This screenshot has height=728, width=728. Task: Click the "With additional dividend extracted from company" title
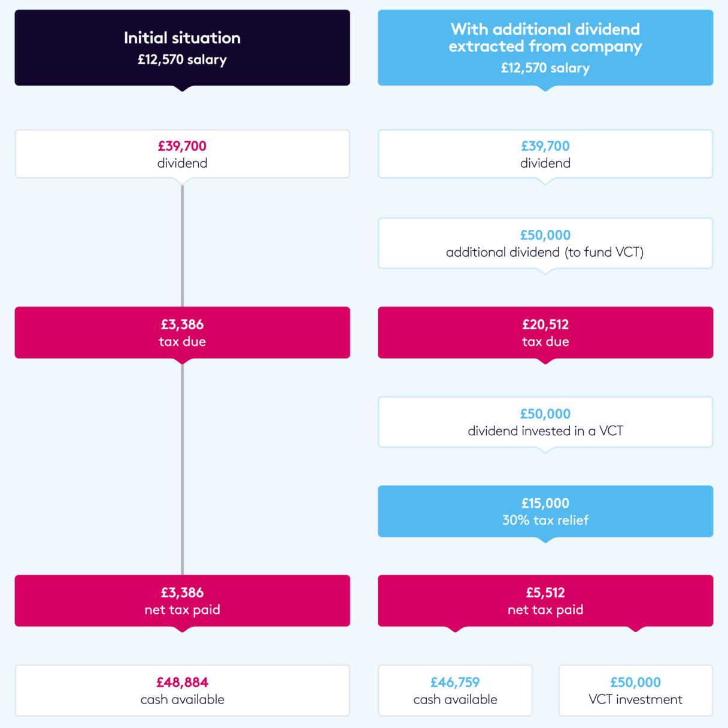click(545, 38)
